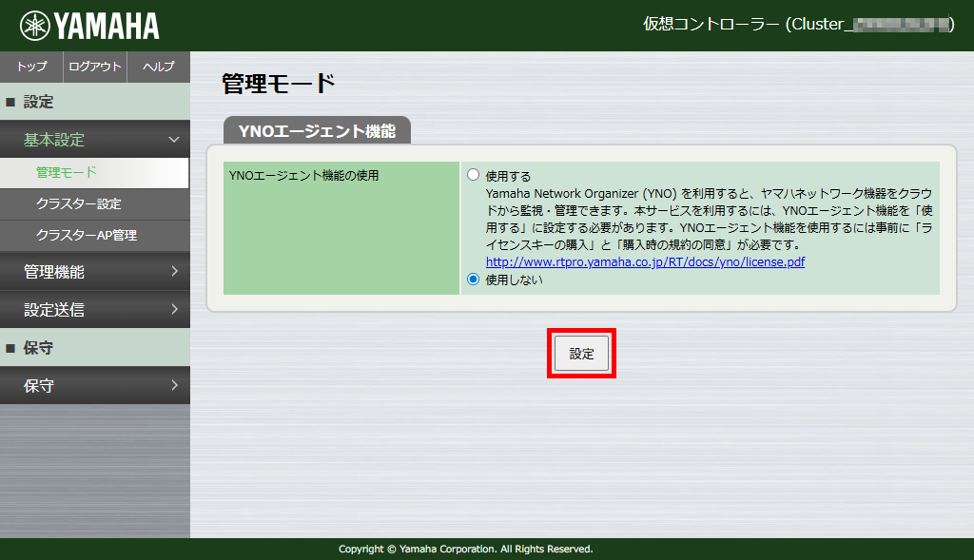
Task: Open the yno/license.pdf link
Action: (x=645, y=262)
